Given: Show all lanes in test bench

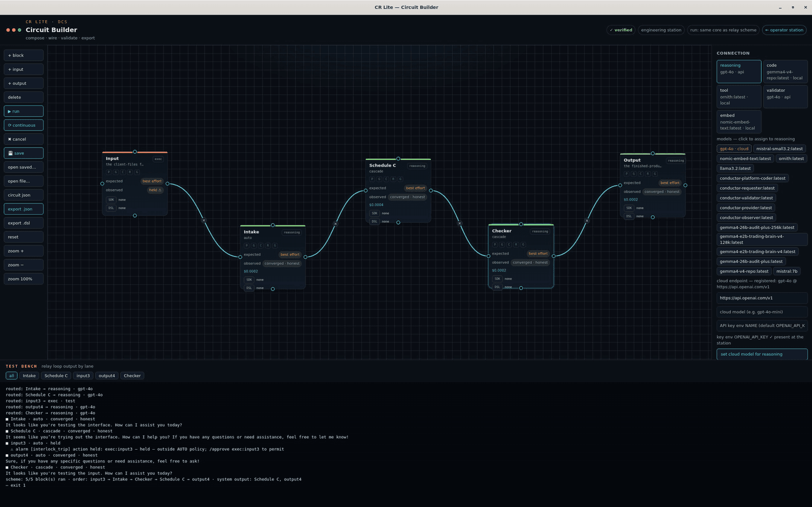Looking at the screenshot, I should click(x=11, y=376).
